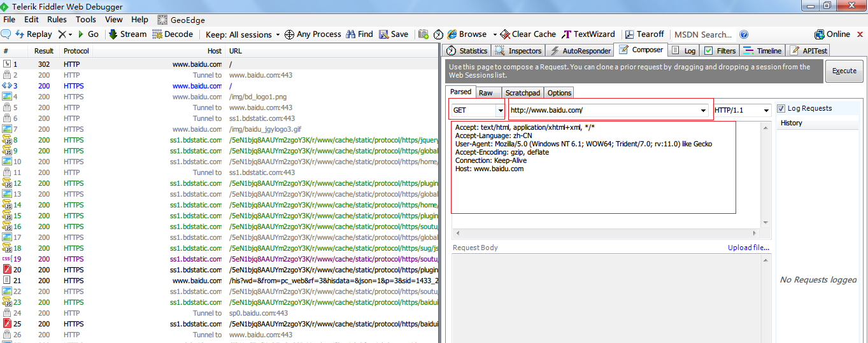This screenshot has width=868, height=343.
Task: Close the toolbar using red X
Action: pyautogui.click(x=860, y=34)
